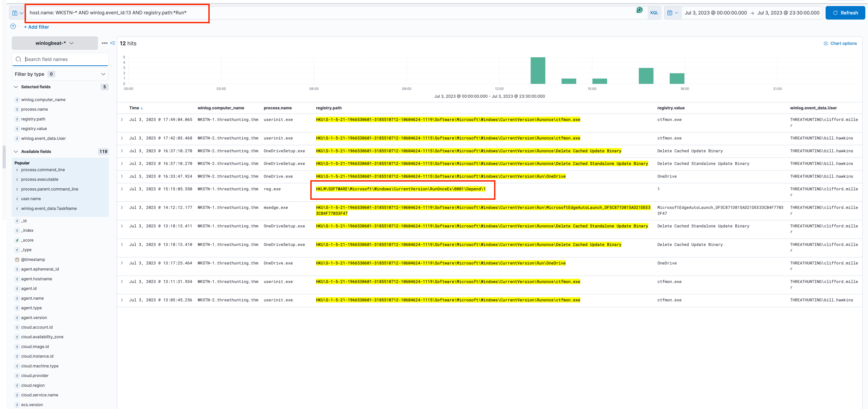Image resolution: width=868 pixels, height=409 pixels.
Task: Click the reg.exe process name cell
Action: [x=272, y=189]
